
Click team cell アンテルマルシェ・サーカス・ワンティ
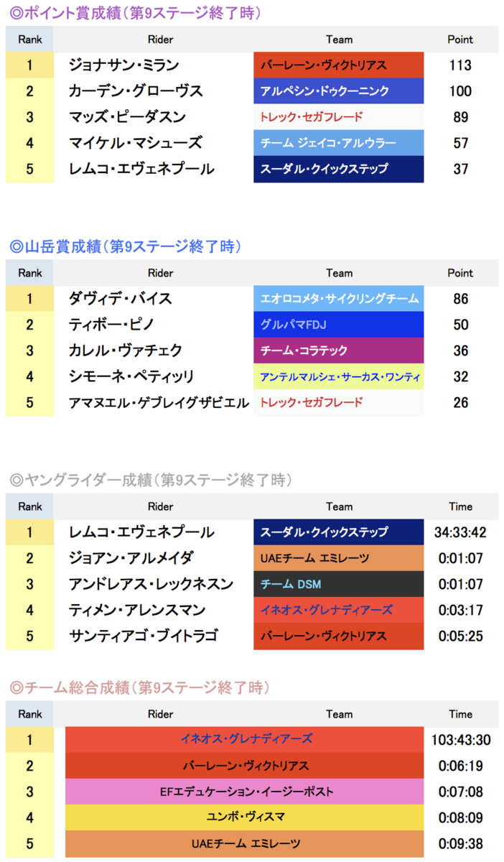[339, 376]
